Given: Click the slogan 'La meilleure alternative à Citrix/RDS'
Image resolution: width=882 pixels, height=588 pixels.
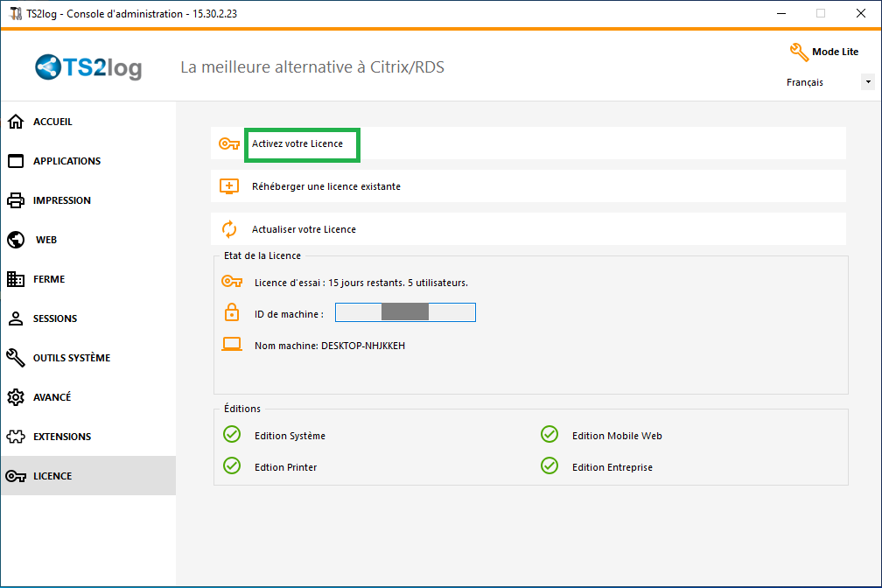Looking at the screenshot, I should (x=312, y=67).
